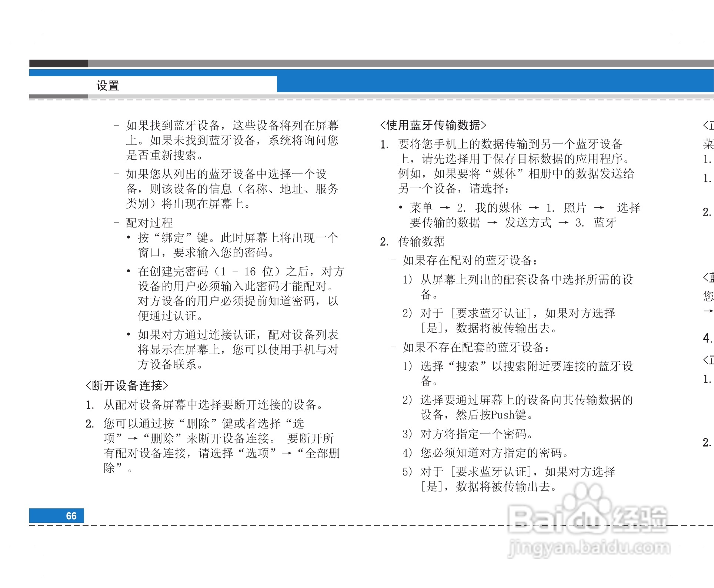Image resolution: width=714 pixels, height=588 pixels.
Task: Click the jingyan.baidu.com watermark URL
Action: pos(589,548)
